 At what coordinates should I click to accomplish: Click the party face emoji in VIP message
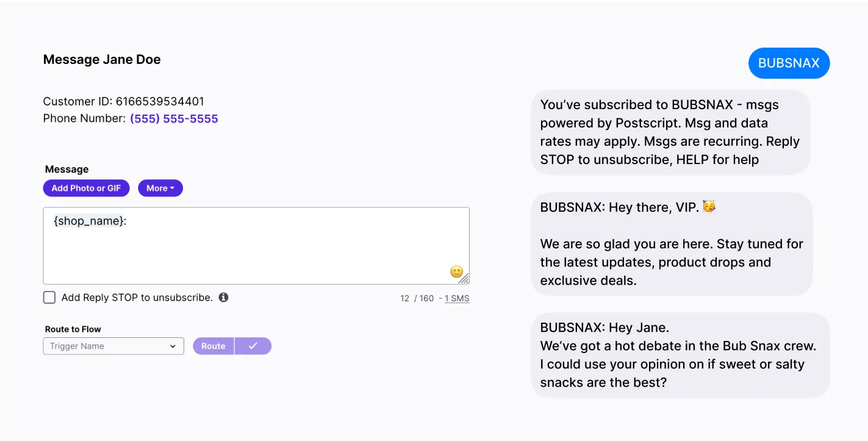(709, 207)
